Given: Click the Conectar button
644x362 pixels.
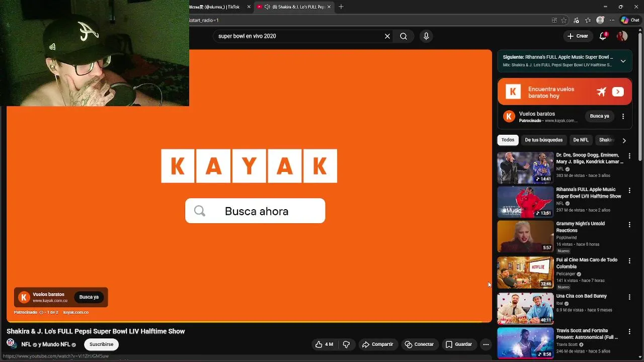Looking at the screenshot, I should coord(420,344).
